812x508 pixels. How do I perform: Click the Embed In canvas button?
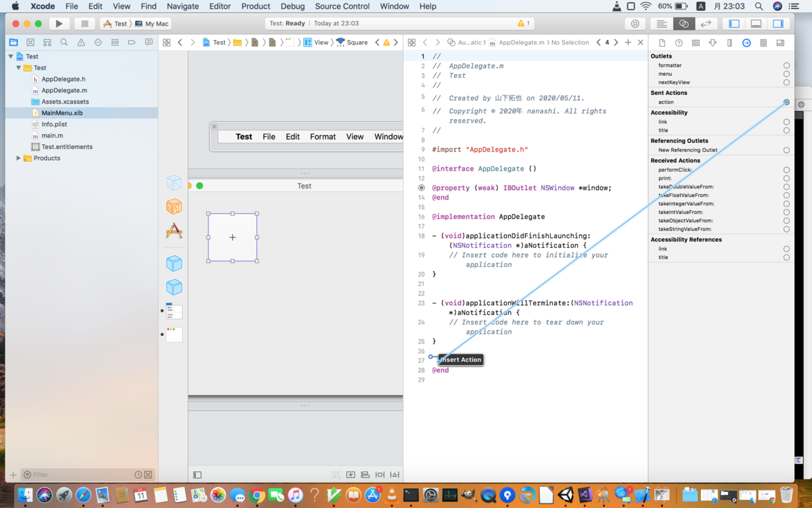(351, 475)
